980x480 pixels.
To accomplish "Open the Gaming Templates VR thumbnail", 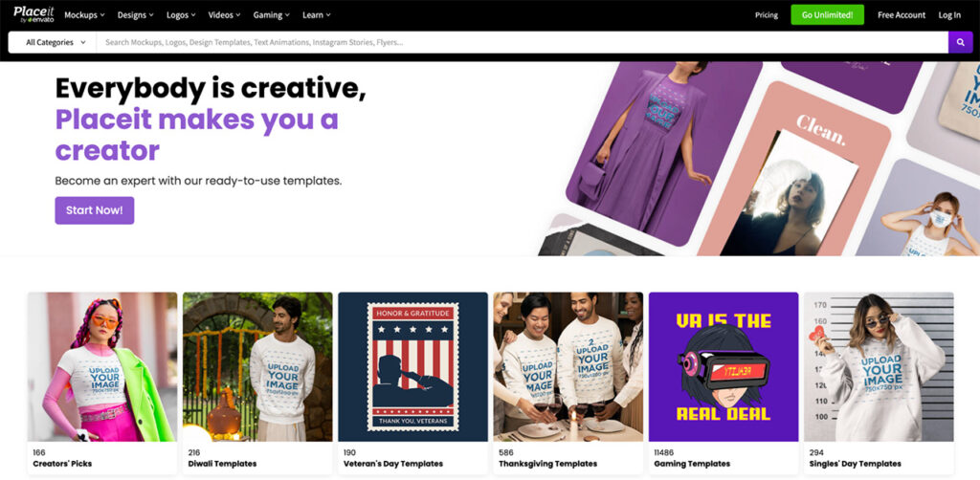I will tap(724, 367).
